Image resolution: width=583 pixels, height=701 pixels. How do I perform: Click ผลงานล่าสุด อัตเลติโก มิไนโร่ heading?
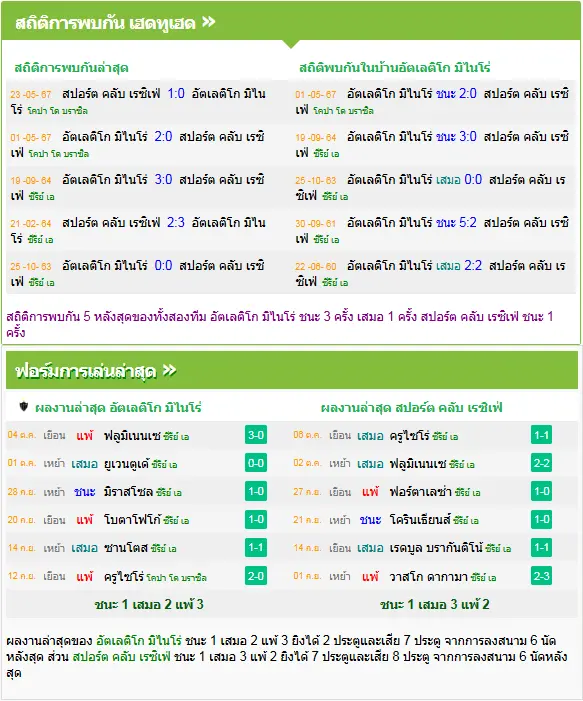118,407
